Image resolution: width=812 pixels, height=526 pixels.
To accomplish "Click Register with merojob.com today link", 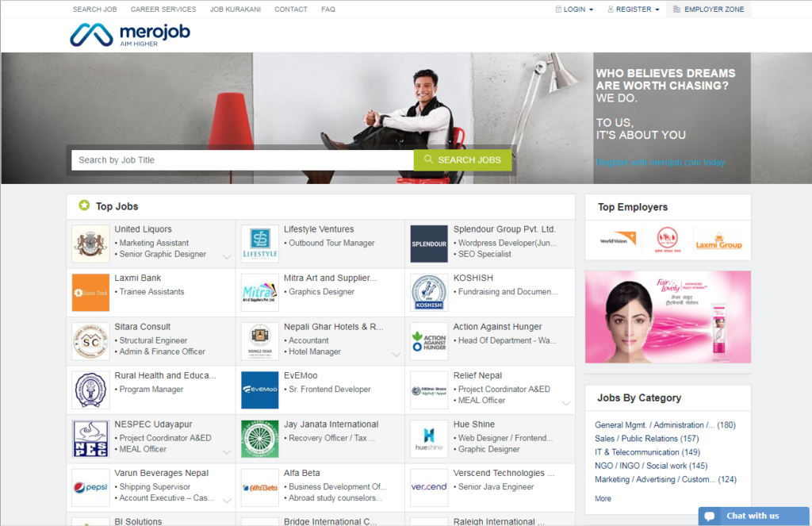I will click(661, 162).
